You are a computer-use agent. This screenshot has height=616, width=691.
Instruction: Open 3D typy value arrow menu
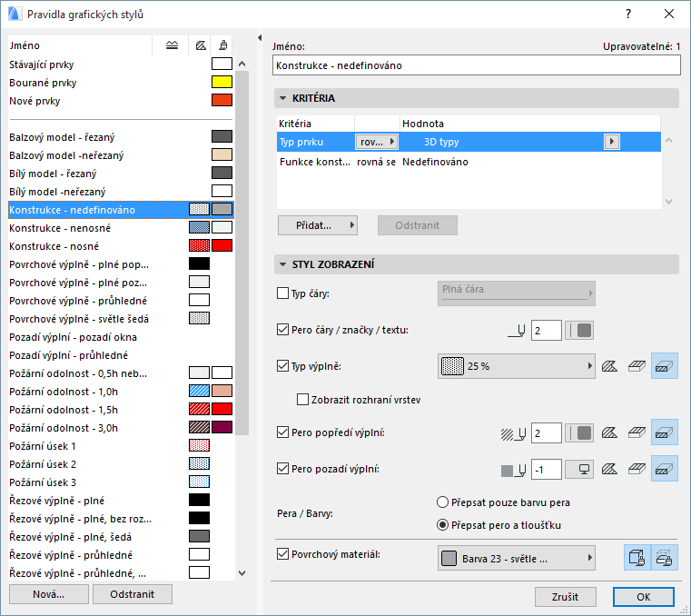click(612, 142)
